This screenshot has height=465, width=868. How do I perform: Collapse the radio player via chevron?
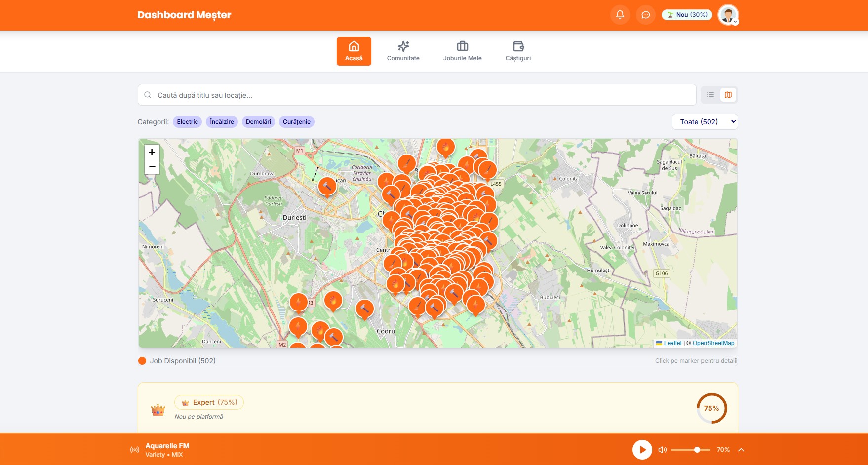click(x=741, y=449)
